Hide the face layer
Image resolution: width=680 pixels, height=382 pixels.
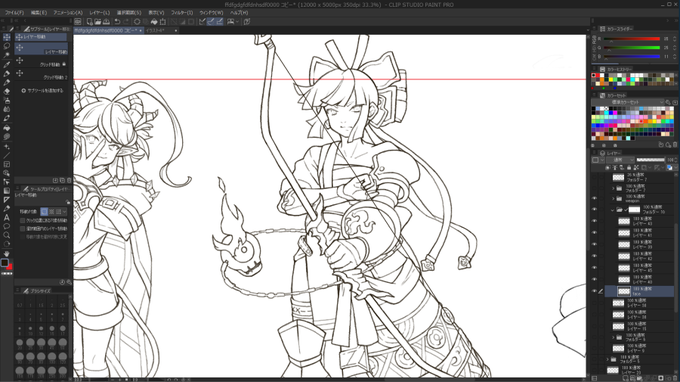pos(594,291)
